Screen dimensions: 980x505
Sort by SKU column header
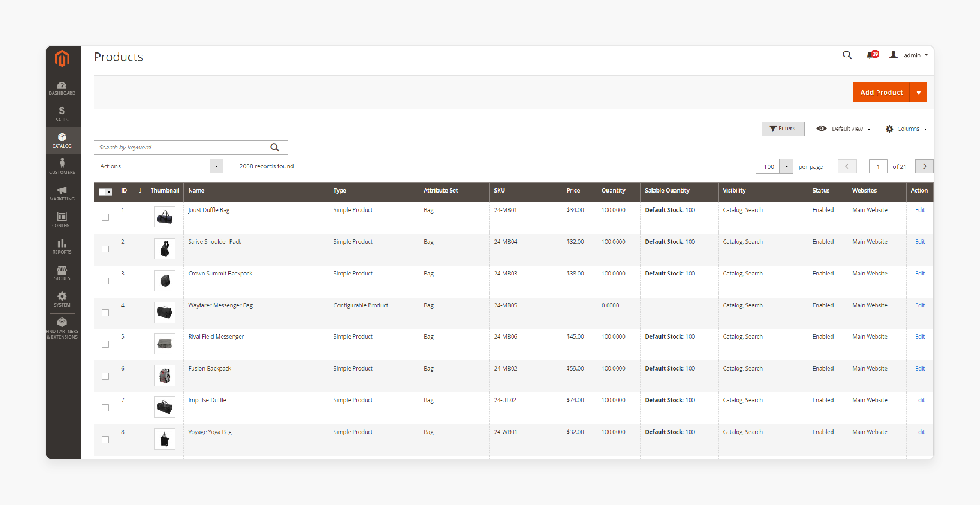(x=499, y=191)
